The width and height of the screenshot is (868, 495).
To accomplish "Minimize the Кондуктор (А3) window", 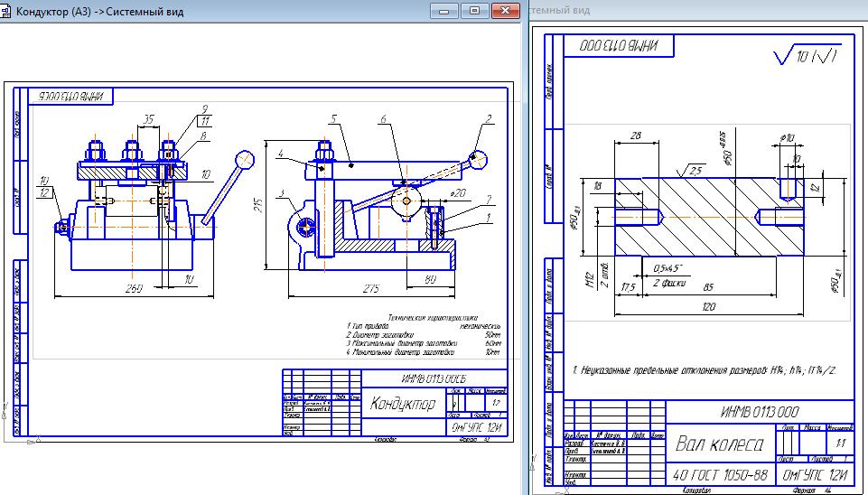I will [x=444, y=11].
